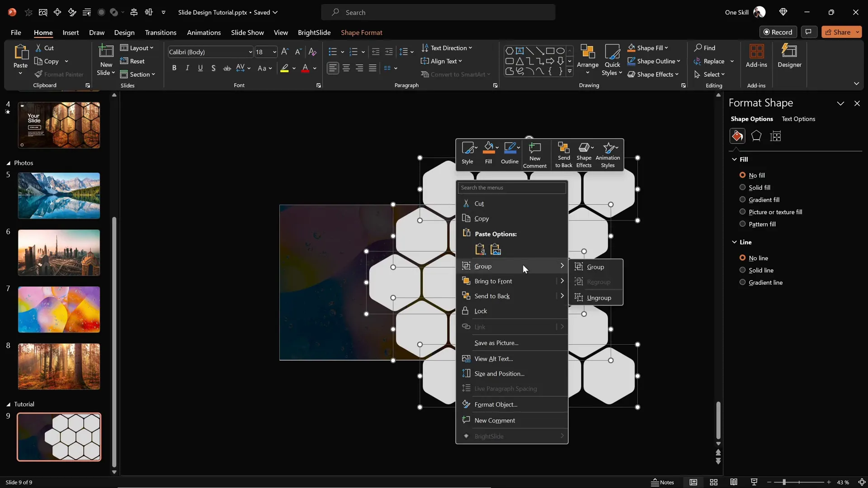Select slide 6 city skyline thumbnail
The height and width of the screenshot is (488, 868).
coord(59,253)
